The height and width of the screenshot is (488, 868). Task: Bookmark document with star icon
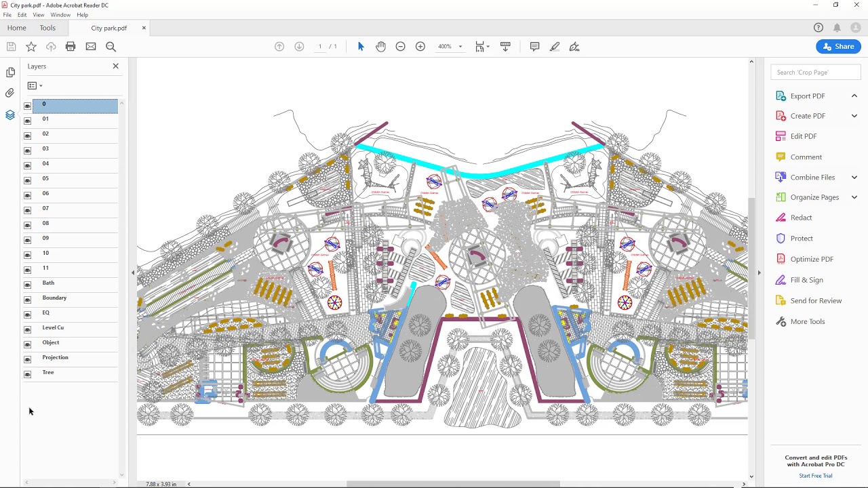(31, 47)
